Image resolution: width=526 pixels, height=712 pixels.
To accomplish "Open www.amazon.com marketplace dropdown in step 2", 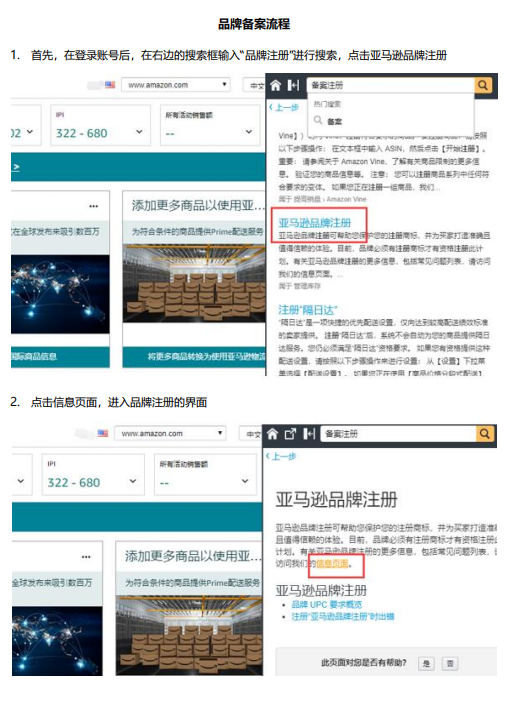I will [170, 434].
